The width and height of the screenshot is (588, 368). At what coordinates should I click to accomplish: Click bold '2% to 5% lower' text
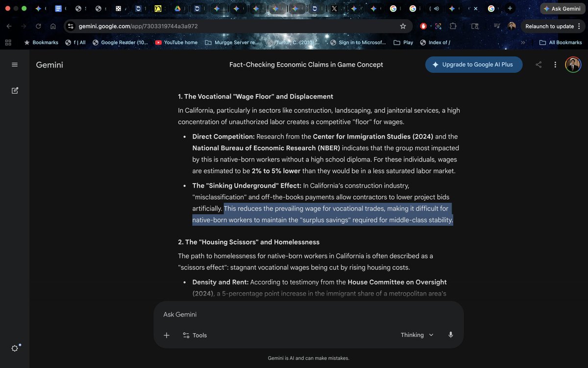(x=276, y=171)
